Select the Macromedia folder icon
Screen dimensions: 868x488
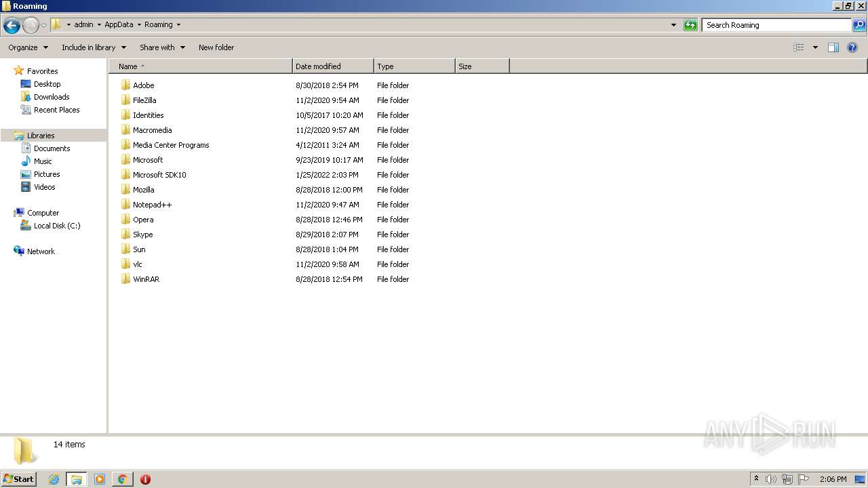pyautogui.click(x=125, y=130)
